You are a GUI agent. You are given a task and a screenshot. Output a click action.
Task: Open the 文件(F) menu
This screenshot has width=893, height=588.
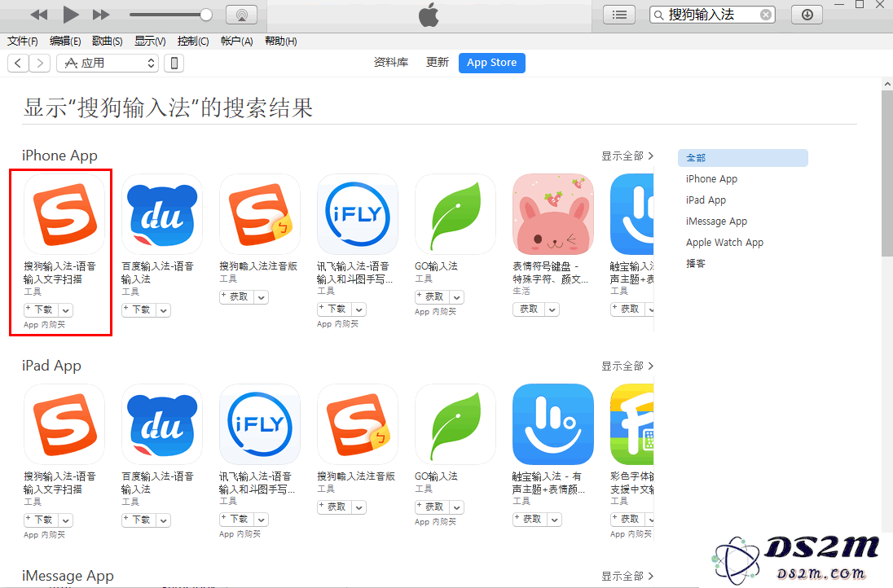23,41
